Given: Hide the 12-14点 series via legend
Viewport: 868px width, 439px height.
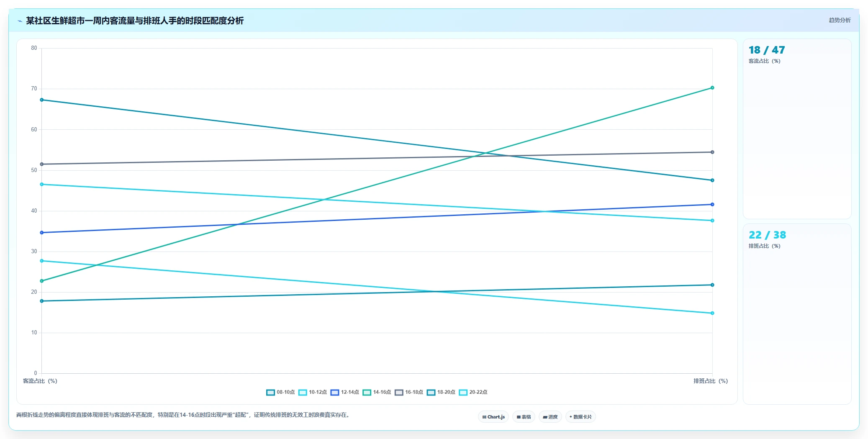Looking at the screenshot, I should 345,392.
